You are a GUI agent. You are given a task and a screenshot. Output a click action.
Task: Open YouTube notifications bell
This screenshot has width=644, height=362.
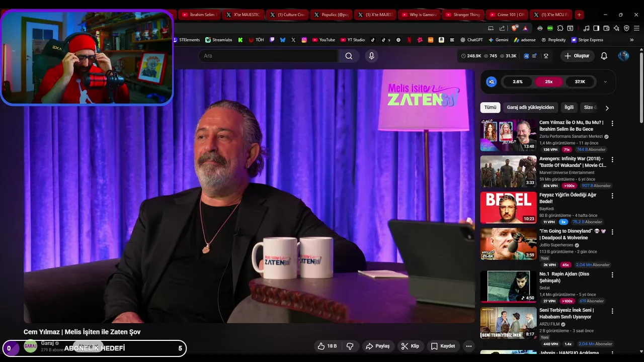coord(604,56)
